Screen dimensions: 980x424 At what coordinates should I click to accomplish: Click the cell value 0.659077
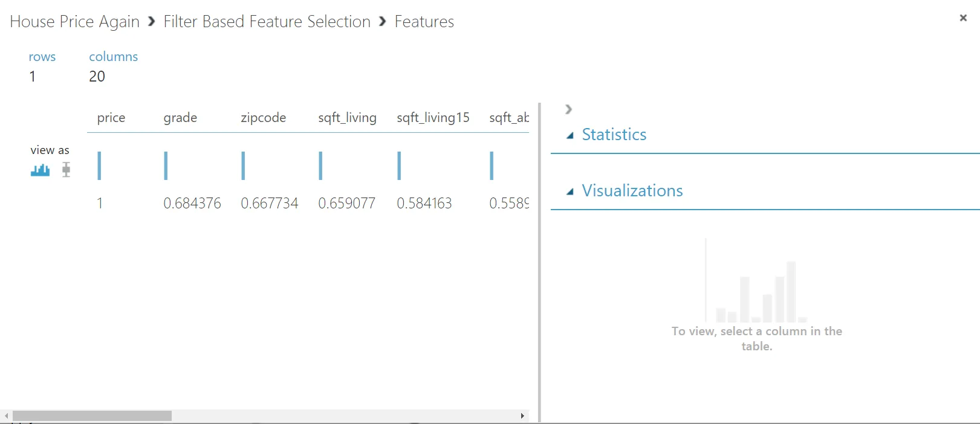click(347, 204)
